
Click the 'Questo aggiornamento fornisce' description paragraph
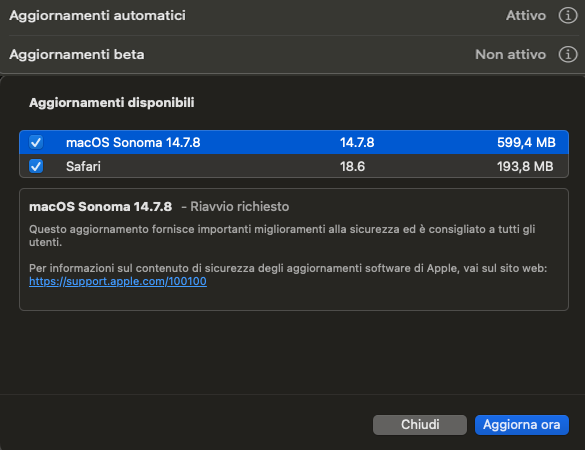[x=282, y=235]
